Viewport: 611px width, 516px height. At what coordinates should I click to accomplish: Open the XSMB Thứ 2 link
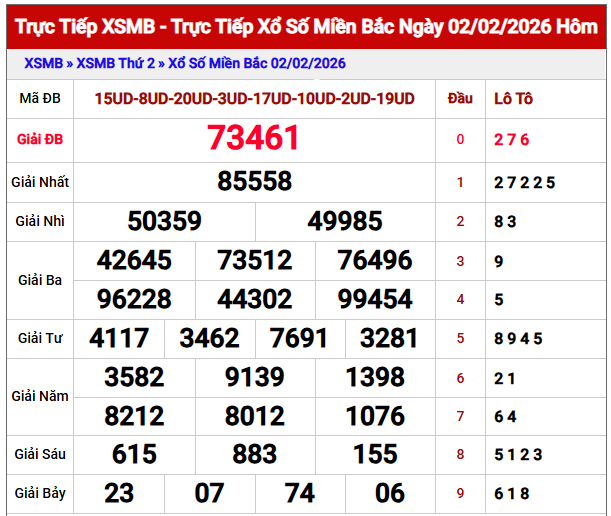click(x=113, y=64)
